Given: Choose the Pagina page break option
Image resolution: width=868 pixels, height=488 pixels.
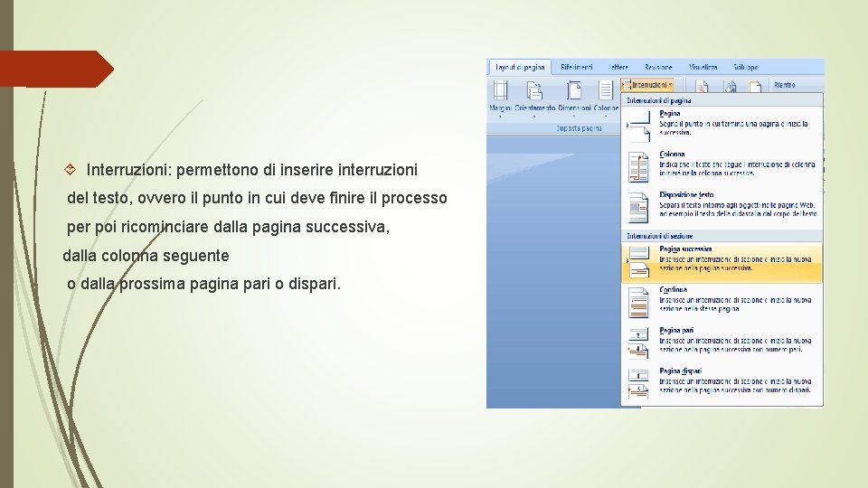Looking at the screenshot, I should (722, 126).
